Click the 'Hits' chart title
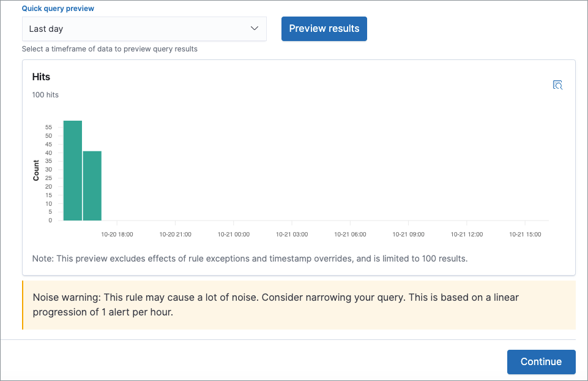The width and height of the screenshot is (588, 381). [x=41, y=77]
